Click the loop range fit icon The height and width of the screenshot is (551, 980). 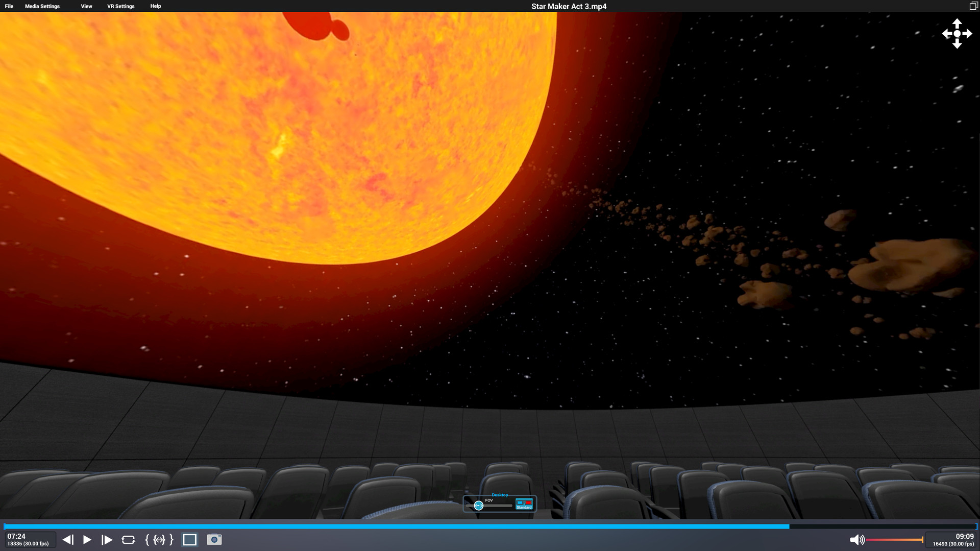pos(159,540)
